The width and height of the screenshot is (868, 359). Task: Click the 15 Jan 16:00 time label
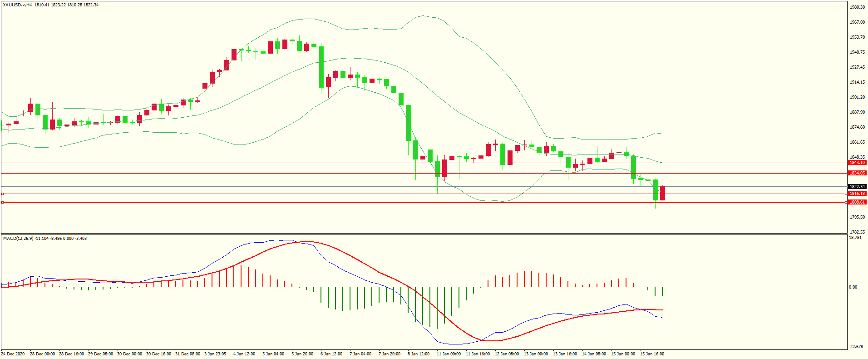652,354
